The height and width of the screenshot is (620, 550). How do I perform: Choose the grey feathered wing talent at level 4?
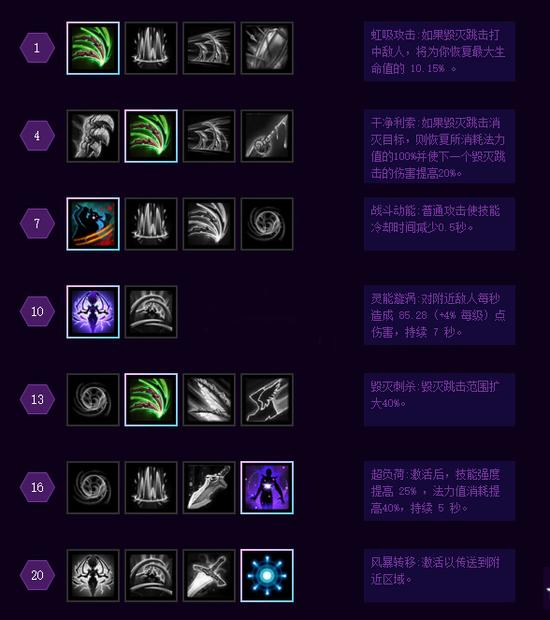(93, 136)
